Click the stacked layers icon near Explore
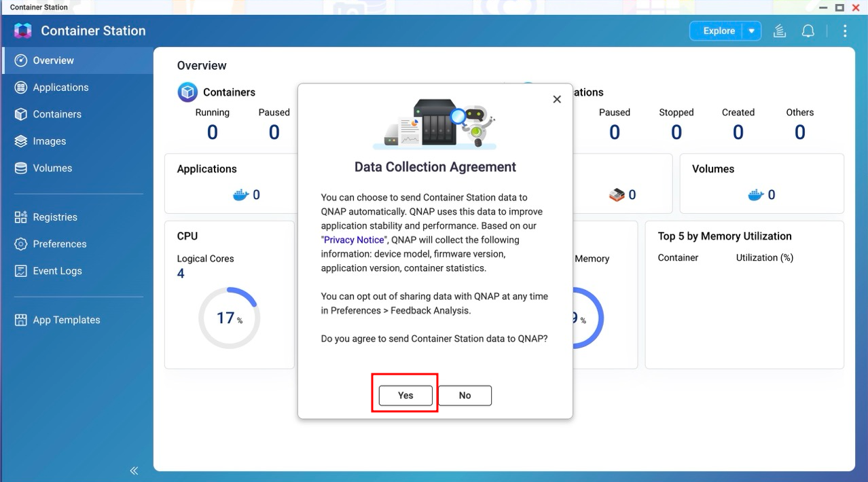Screen dimensions: 868x482 tap(780, 31)
